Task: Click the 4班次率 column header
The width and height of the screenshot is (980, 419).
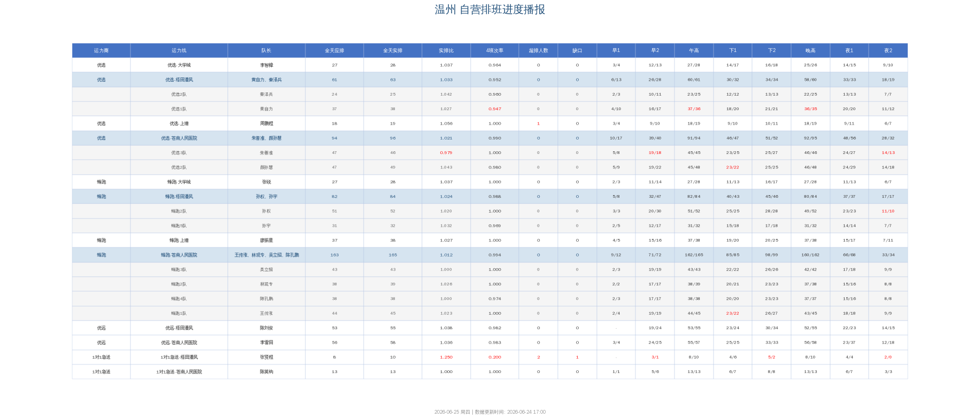Action: click(495, 50)
